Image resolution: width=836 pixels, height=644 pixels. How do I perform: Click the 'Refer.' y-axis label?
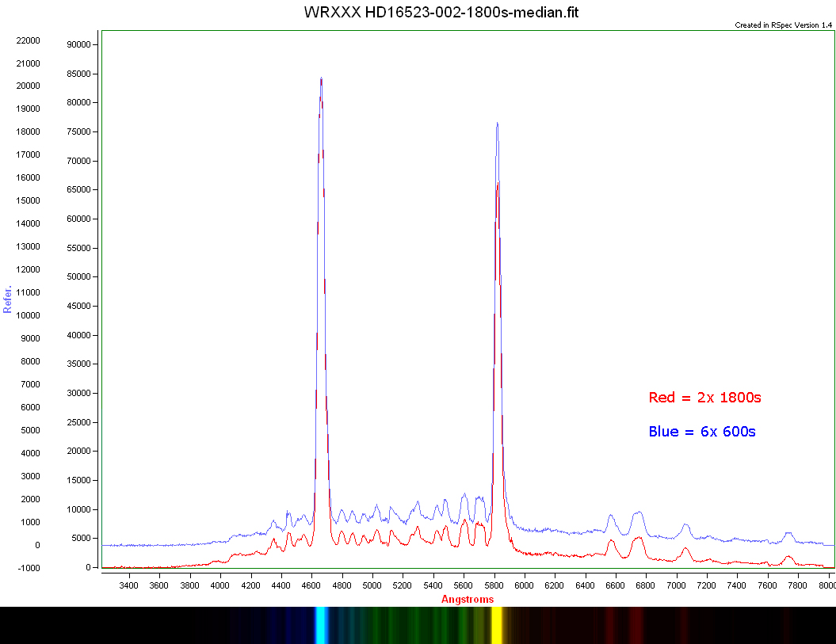click(8, 299)
